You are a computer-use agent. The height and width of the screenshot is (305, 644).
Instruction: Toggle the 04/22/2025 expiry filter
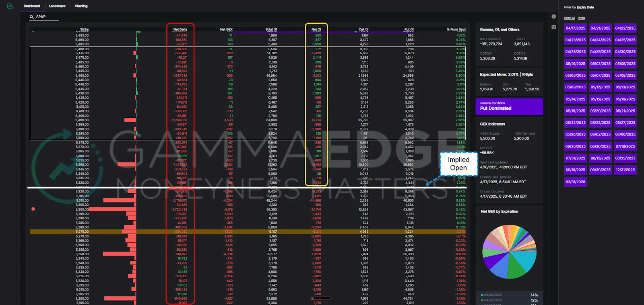[625, 28]
